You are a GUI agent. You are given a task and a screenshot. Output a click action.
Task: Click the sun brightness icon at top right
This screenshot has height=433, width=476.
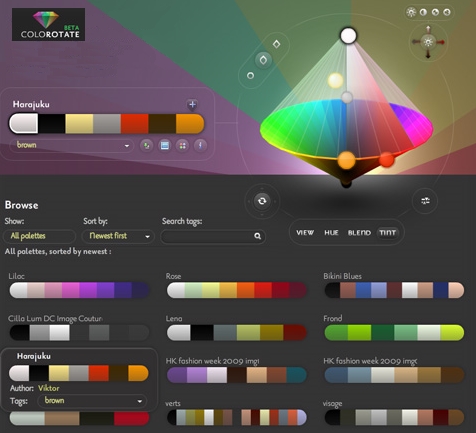tap(411, 13)
